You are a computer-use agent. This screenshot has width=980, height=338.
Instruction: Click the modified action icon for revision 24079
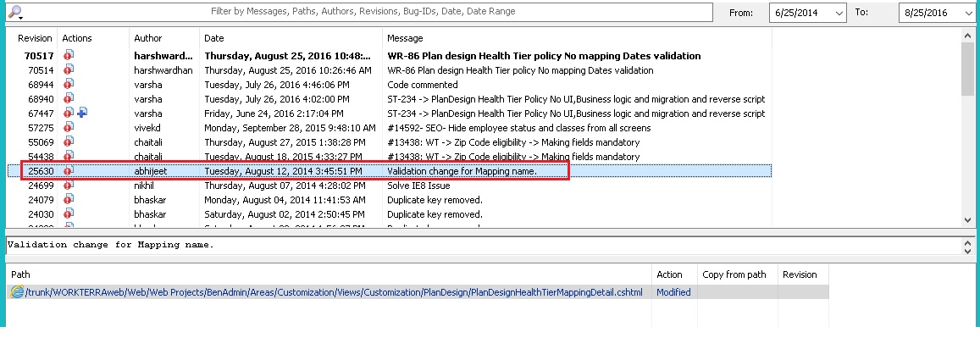point(69,199)
